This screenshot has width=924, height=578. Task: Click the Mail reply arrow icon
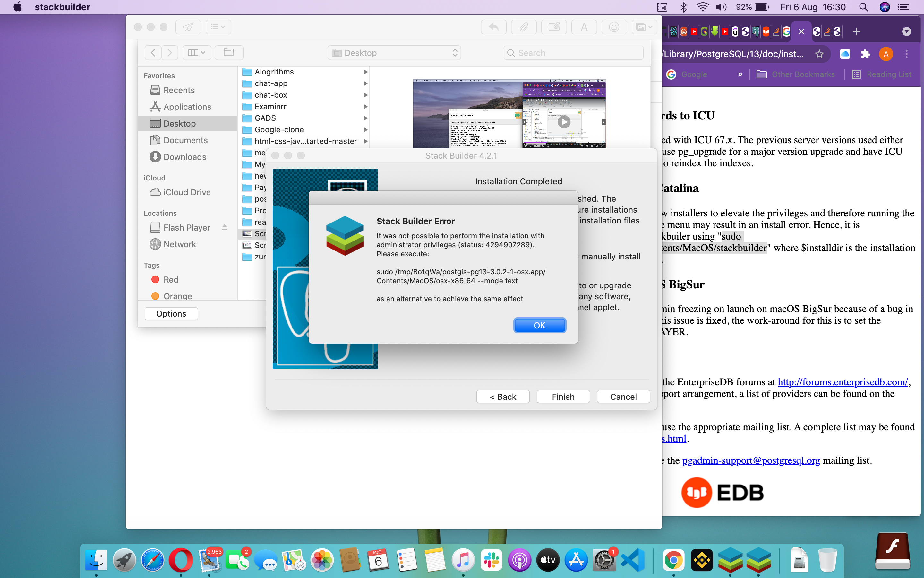click(x=494, y=27)
